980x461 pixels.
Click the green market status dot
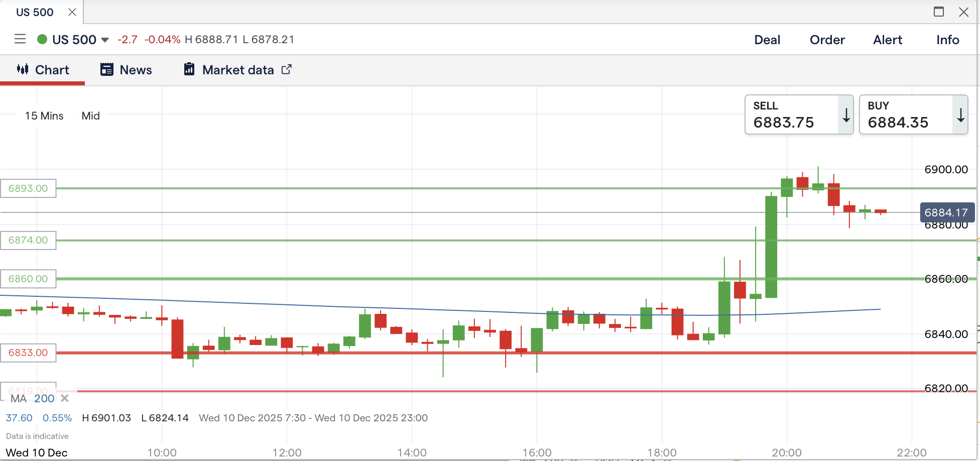pos(42,39)
